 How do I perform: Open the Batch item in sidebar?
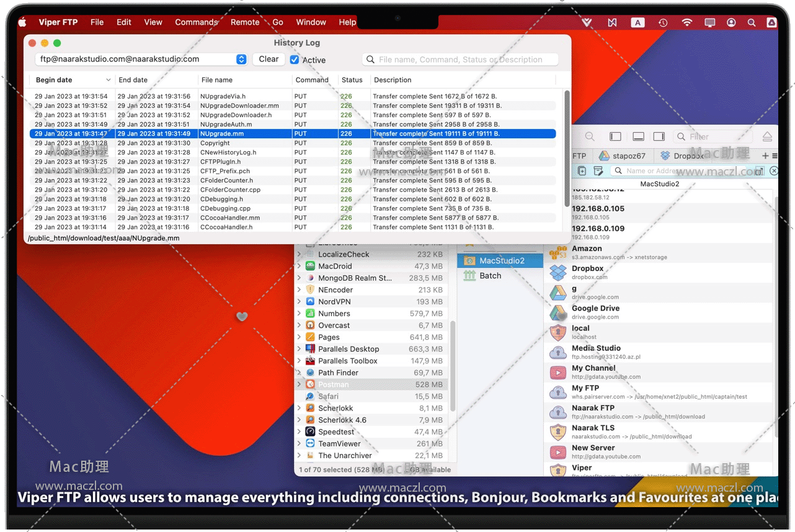point(490,276)
